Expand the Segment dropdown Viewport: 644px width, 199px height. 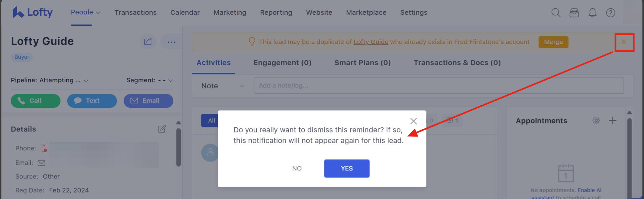click(150, 80)
